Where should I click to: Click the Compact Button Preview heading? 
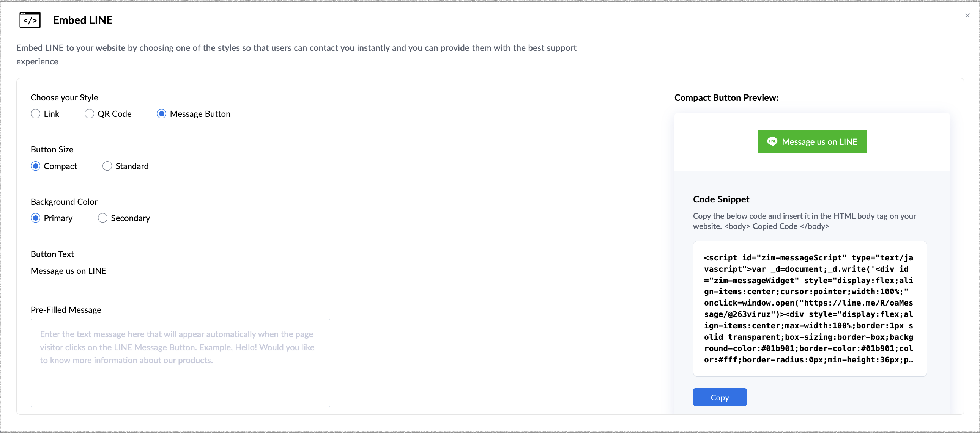726,98
